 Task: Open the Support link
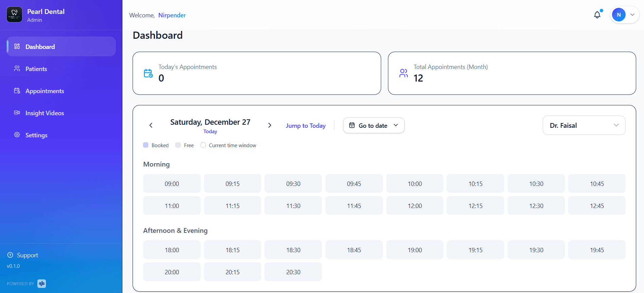tap(27, 255)
